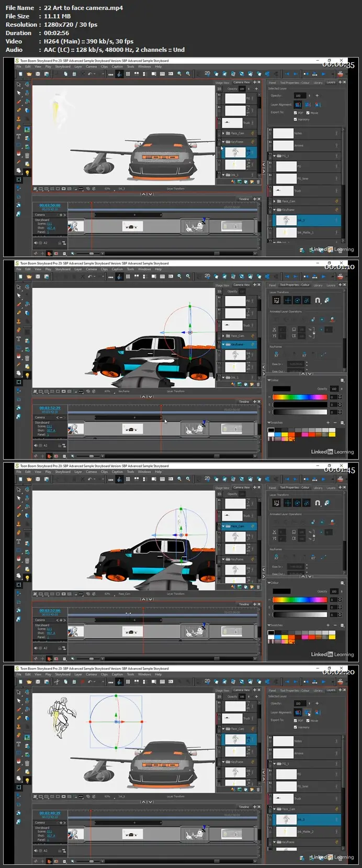Toggle PDF export checkbox in 00:00:35 frame
This screenshot has height=868, width=362.
tap(296, 113)
